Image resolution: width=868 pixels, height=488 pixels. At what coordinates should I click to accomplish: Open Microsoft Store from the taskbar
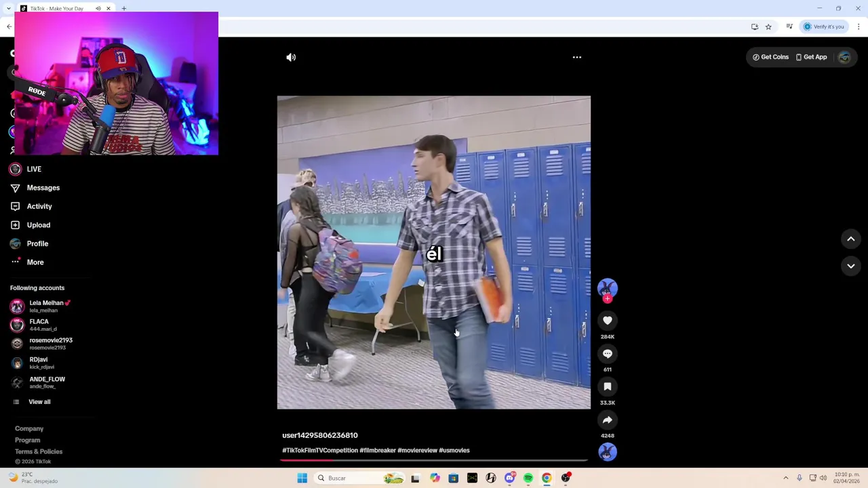tap(454, 478)
